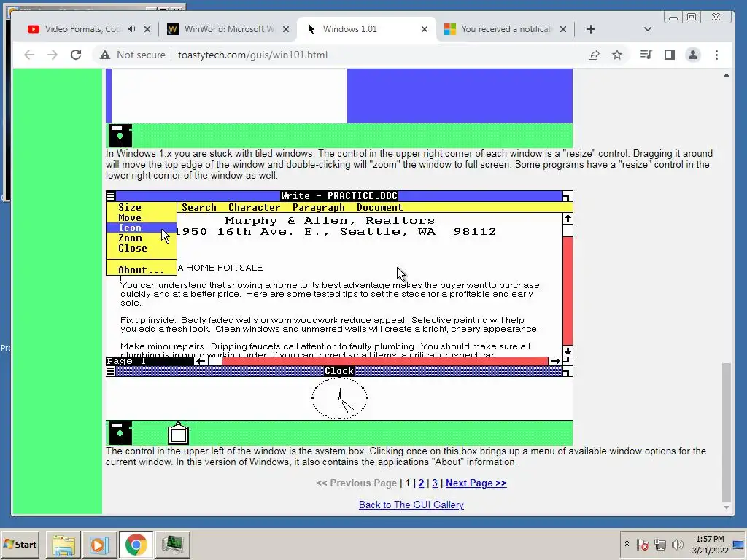Click the browser forward arrow
The image size is (747, 560).
(x=53, y=55)
